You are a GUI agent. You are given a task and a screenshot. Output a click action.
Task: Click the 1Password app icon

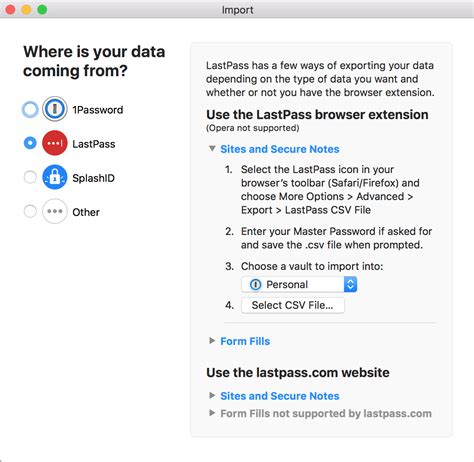tap(55, 109)
